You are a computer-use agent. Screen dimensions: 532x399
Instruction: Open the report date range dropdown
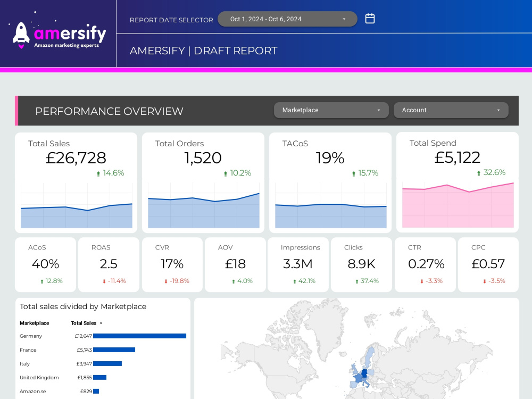pos(287,19)
